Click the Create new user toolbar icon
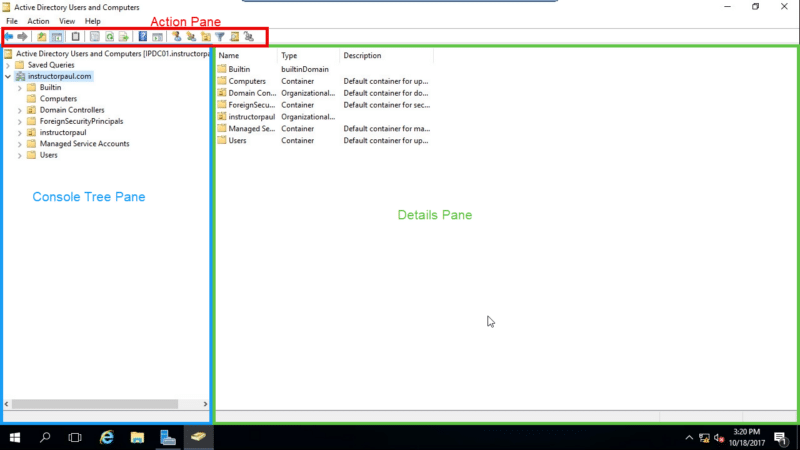The width and height of the screenshot is (800, 450). tap(176, 37)
